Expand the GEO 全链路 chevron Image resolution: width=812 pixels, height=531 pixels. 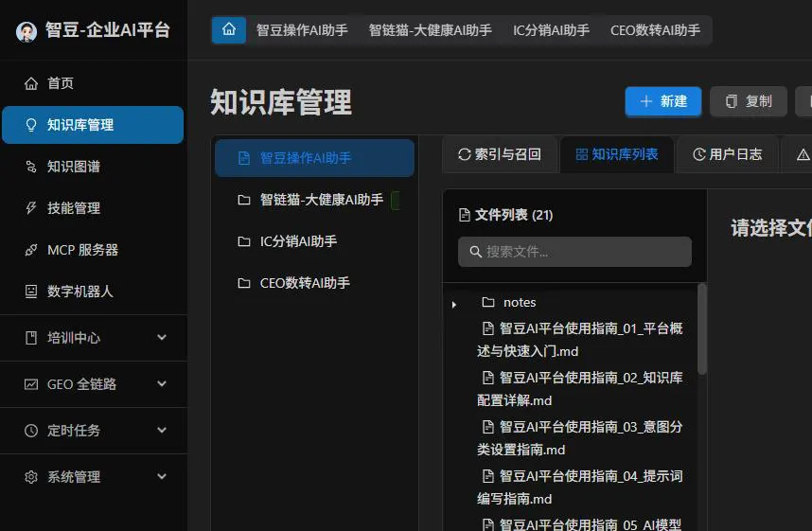pyautogui.click(x=162, y=384)
